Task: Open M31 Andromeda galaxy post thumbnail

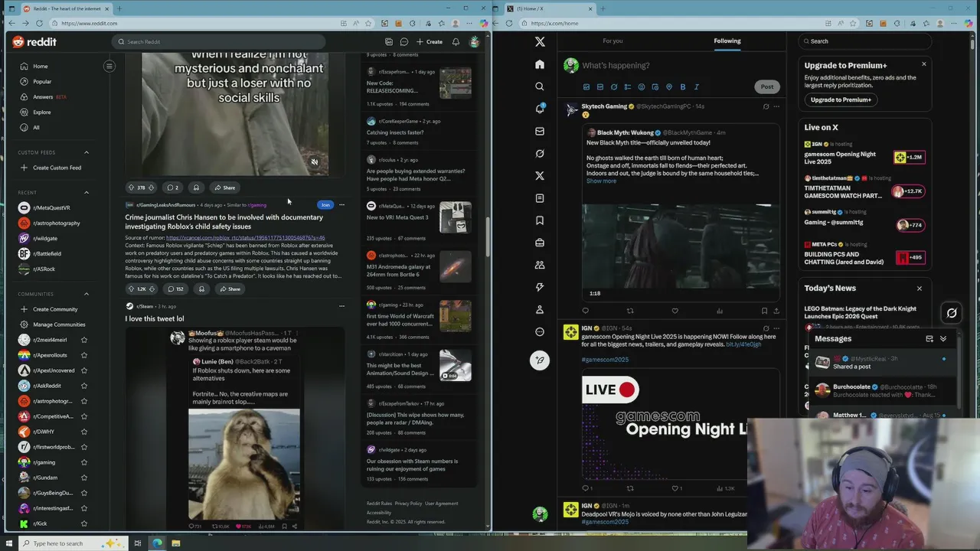Action: coord(455,266)
